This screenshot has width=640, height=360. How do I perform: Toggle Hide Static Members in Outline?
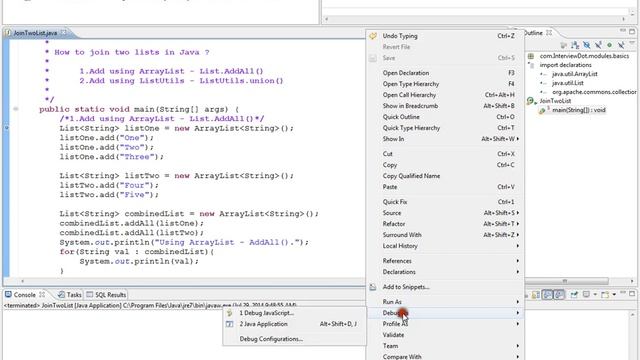598,45
